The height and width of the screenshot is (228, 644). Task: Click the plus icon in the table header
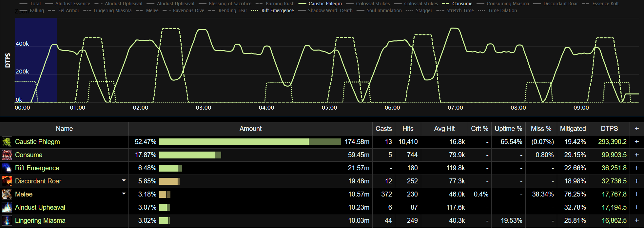636,129
